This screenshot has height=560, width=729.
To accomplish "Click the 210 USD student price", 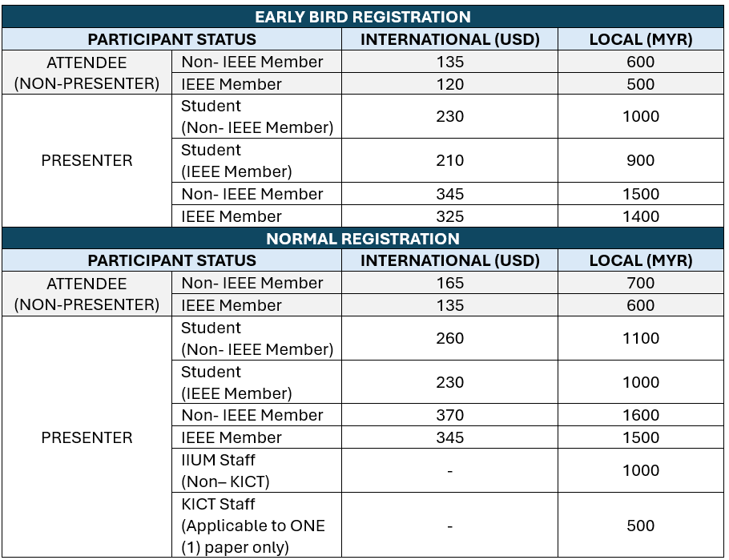I will pos(449,160).
